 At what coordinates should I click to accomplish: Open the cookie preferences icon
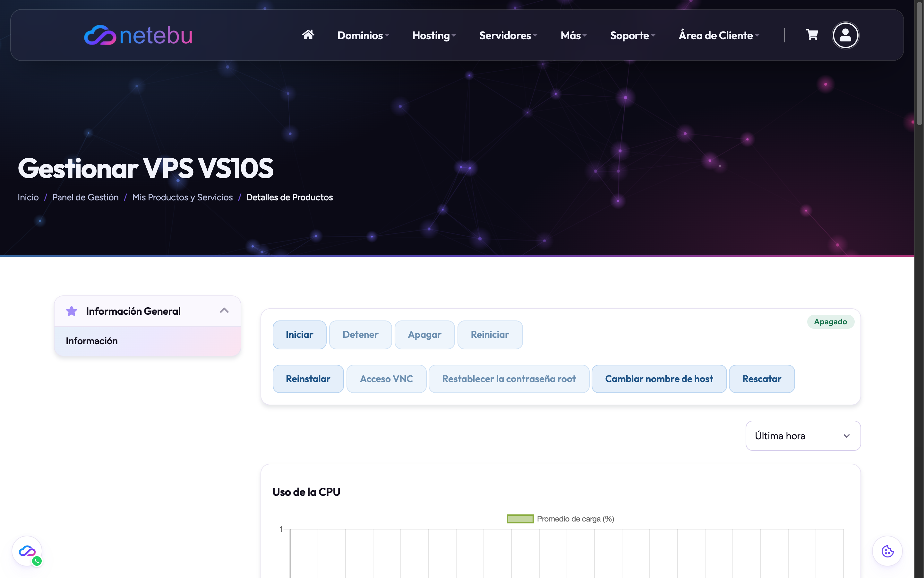[887, 551]
